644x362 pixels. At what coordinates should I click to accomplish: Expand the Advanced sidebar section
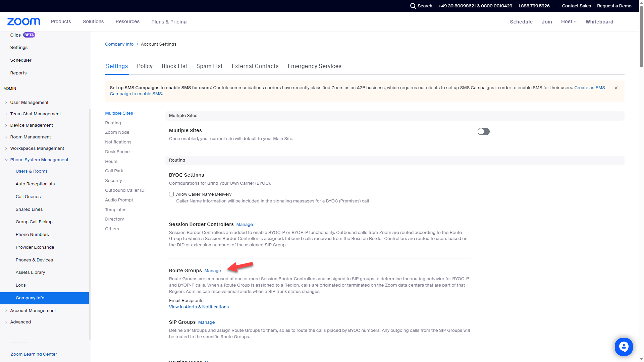click(20, 322)
